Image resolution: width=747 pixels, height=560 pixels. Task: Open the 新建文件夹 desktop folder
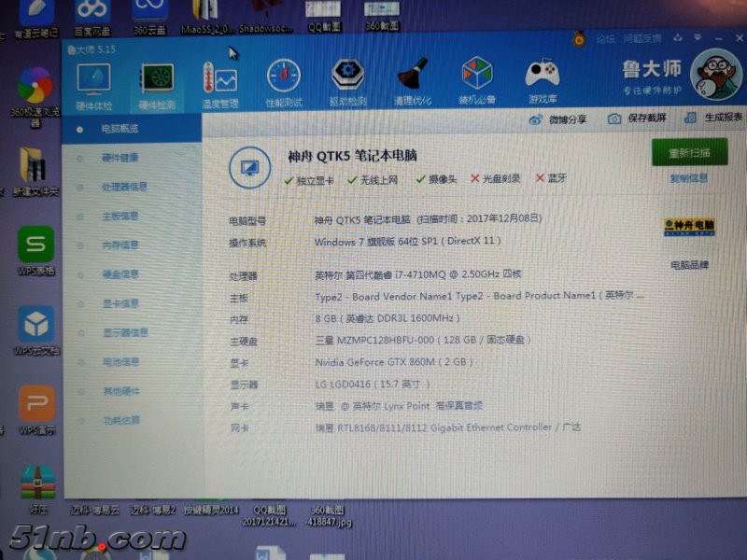click(35, 172)
